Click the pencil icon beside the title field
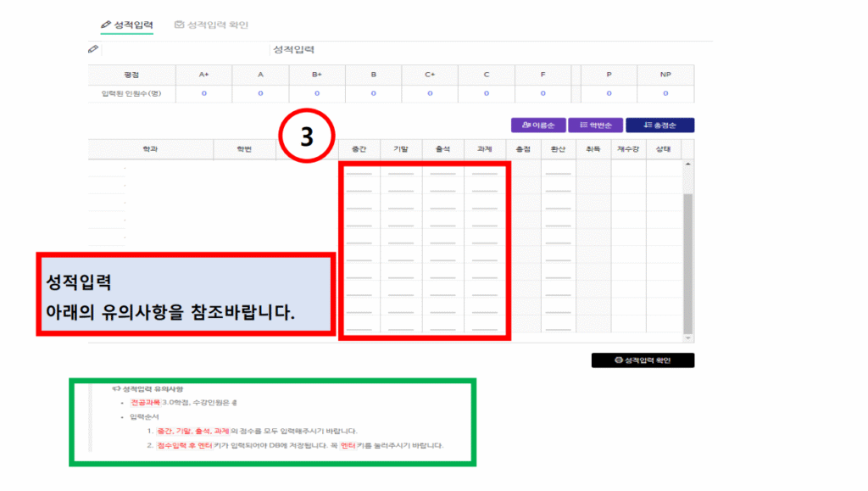Viewport: 868px width, 491px height. point(93,50)
